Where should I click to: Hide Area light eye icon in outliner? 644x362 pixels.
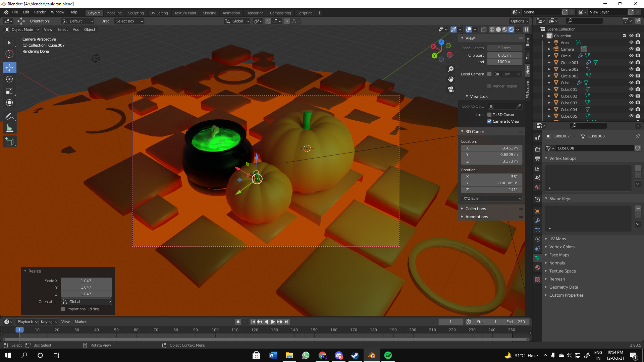(x=631, y=42)
